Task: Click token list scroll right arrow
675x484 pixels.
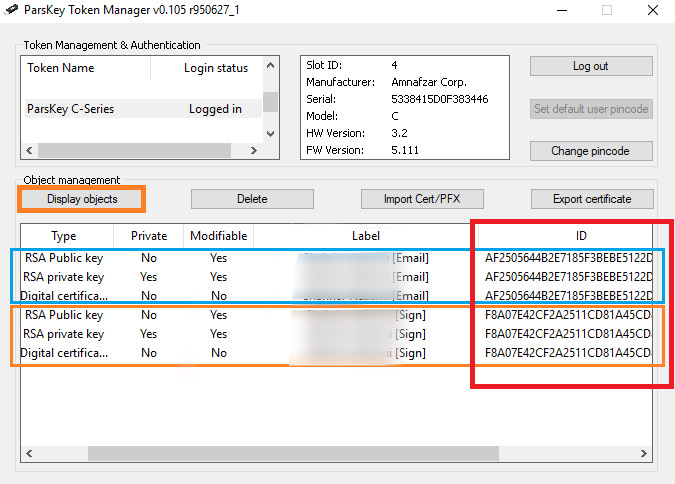Action: 254,150
